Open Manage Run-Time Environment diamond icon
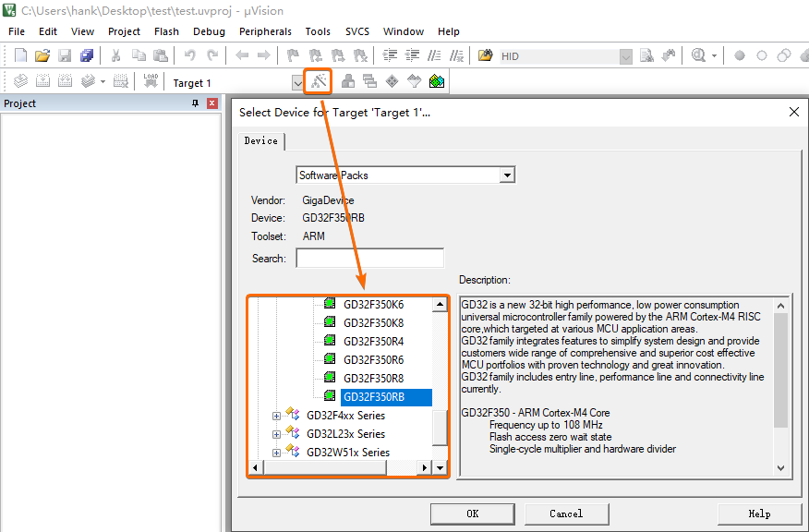The height and width of the screenshot is (532, 809). point(392,81)
